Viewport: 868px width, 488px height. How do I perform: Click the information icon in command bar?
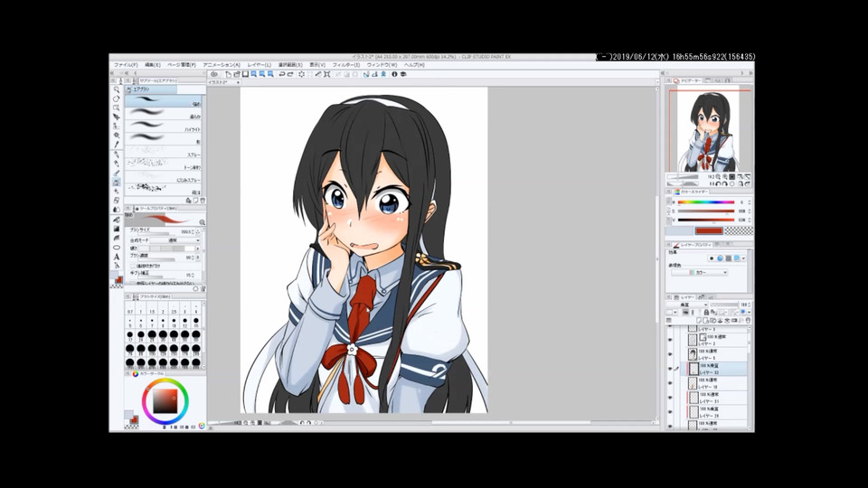[x=395, y=74]
